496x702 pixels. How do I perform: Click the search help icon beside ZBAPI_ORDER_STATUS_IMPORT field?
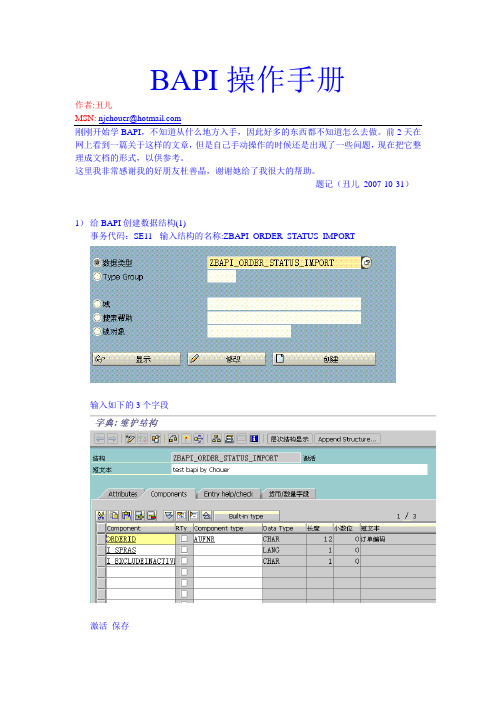point(366,262)
